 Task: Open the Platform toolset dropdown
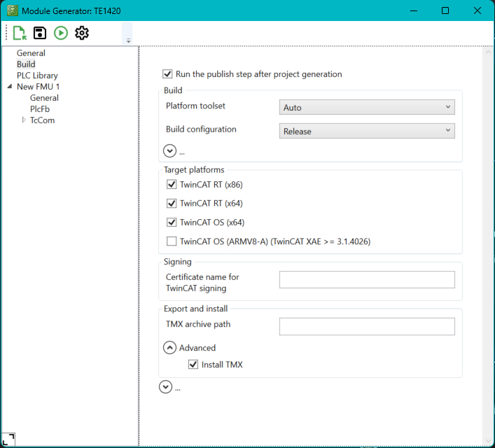coord(367,108)
